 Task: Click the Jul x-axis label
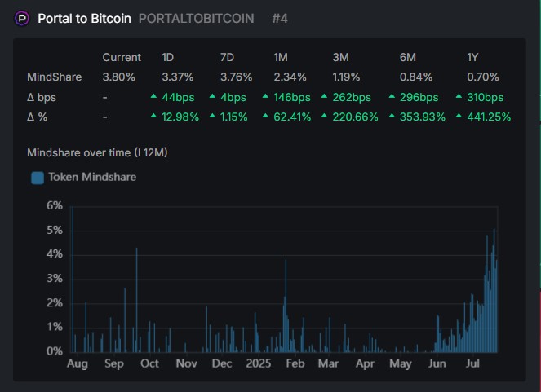[472, 363]
